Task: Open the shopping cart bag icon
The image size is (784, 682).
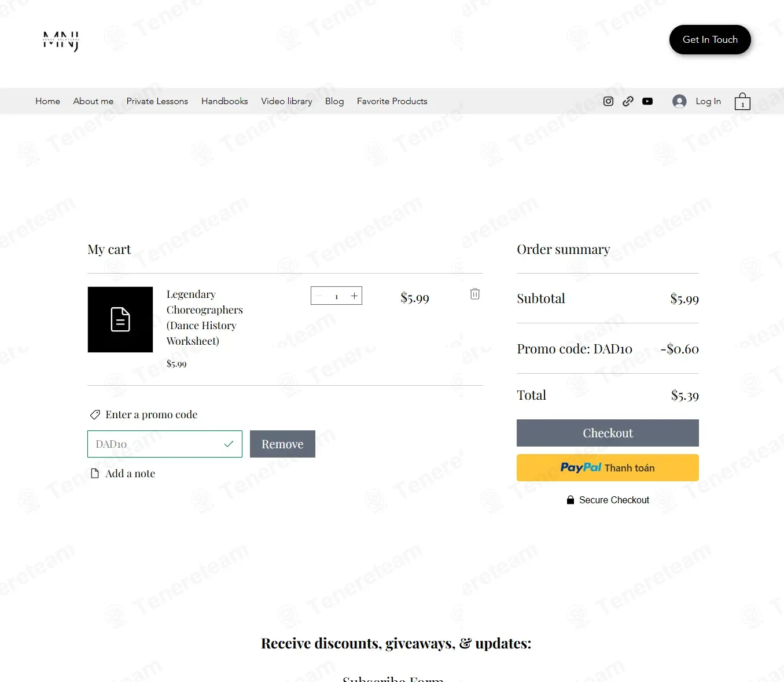Action: coord(742,101)
